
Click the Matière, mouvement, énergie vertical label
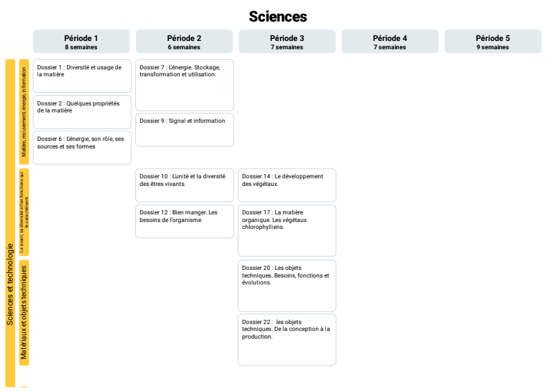click(x=24, y=112)
